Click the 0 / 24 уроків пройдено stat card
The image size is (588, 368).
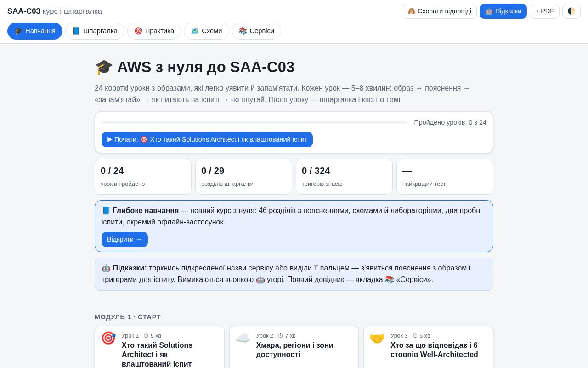coord(143,177)
